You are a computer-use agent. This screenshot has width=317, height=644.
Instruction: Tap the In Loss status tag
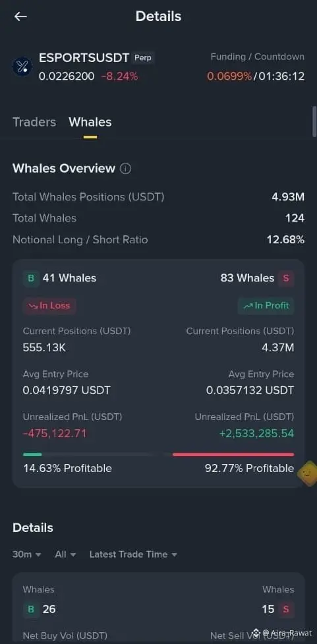(x=49, y=306)
